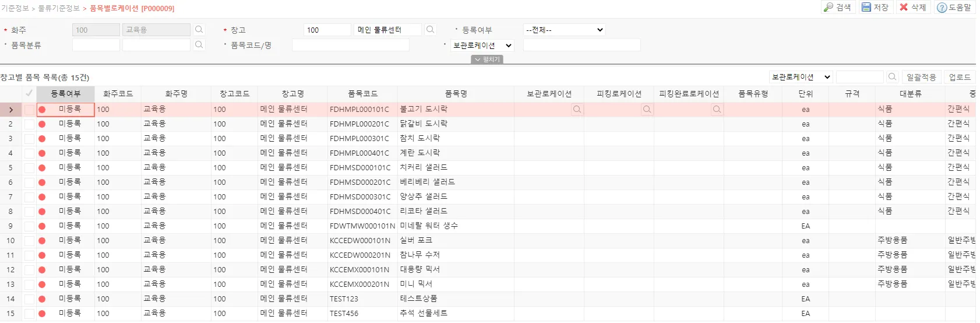Click the red status dot on row 3
Viewport: 980px width, 323px height.
(42, 138)
